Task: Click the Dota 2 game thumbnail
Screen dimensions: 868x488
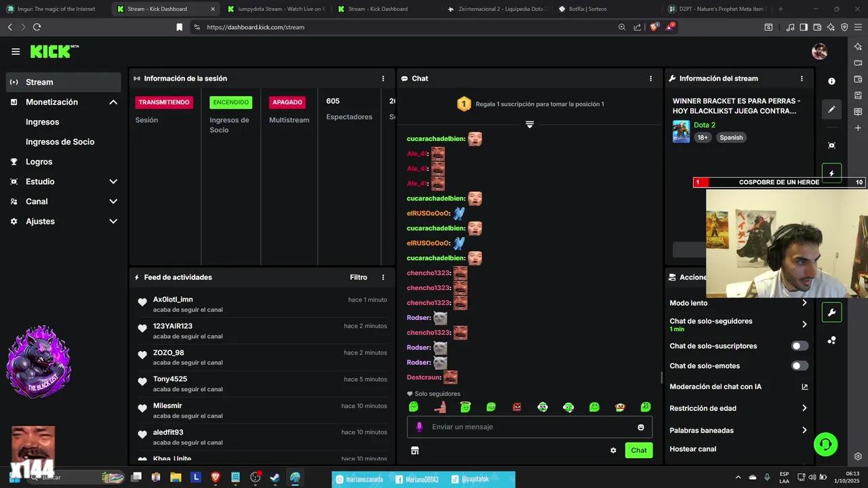Action: (681, 131)
